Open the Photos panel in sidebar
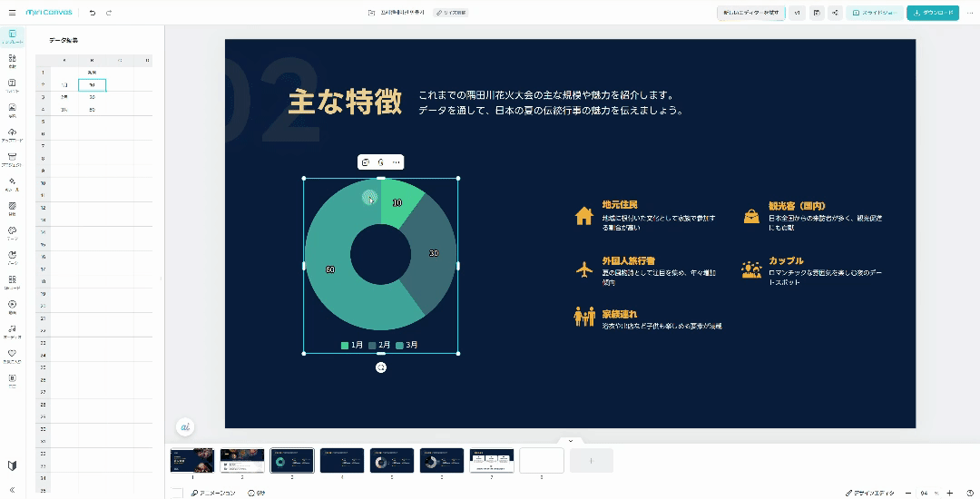This screenshot has width=980, height=499. 12,110
